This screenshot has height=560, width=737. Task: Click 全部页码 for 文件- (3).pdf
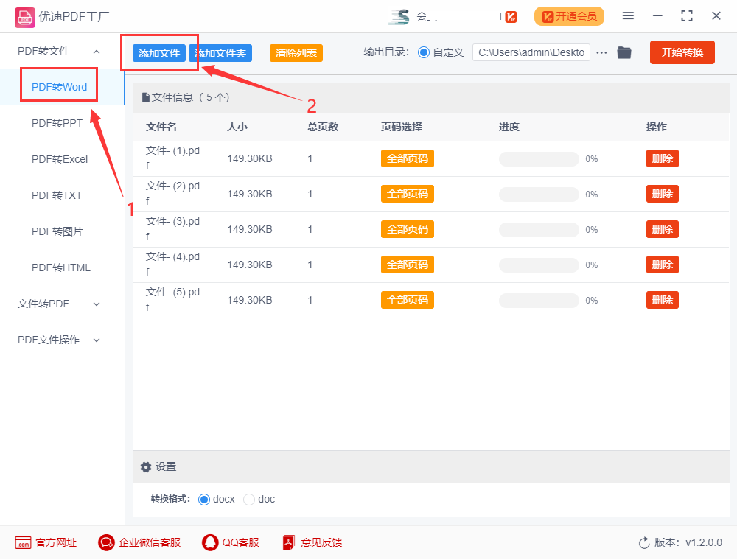click(407, 229)
